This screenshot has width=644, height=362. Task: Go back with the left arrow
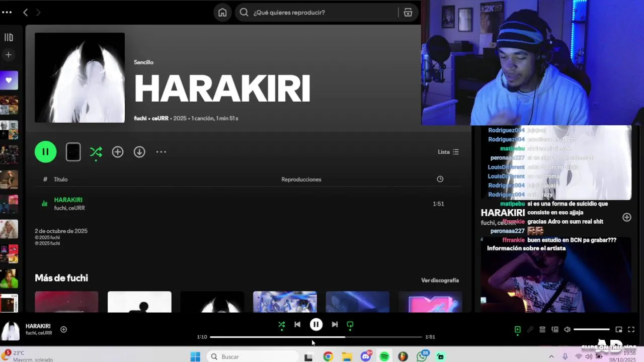click(25, 13)
